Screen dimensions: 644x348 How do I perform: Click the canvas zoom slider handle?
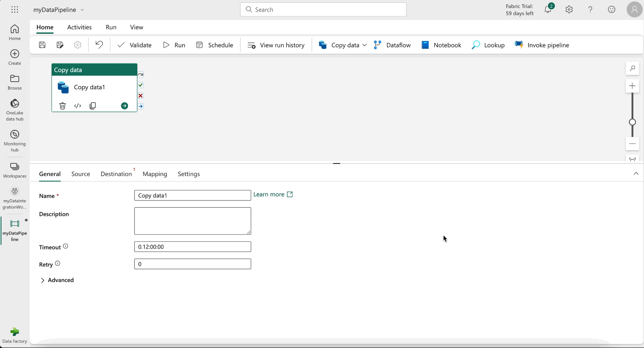632,122
